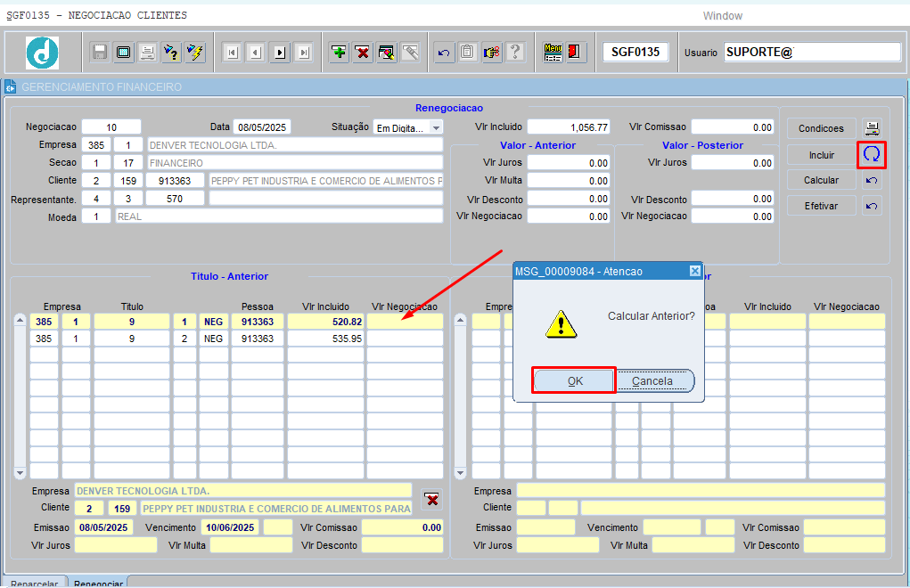Click the question mark help icon
The height and width of the screenshot is (588, 910).
tap(515, 53)
